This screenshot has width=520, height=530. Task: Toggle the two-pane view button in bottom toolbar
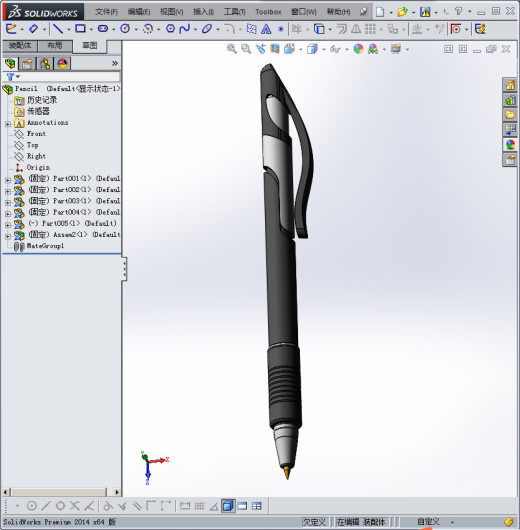[242, 506]
